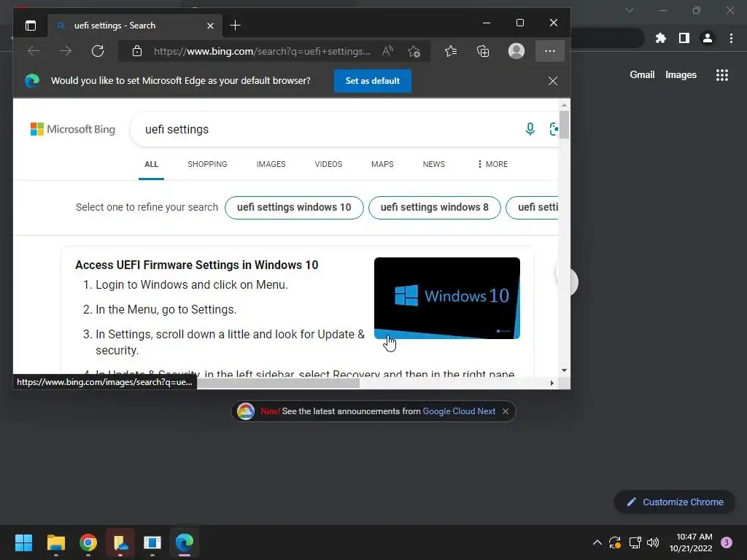Toggle Chrome side panel icon

click(x=684, y=38)
